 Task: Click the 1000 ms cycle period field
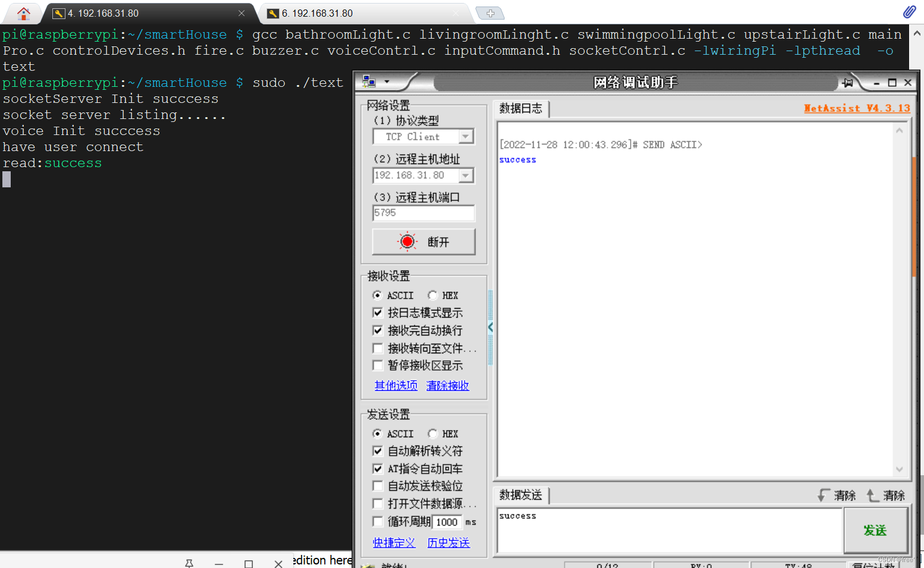(447, 522)
